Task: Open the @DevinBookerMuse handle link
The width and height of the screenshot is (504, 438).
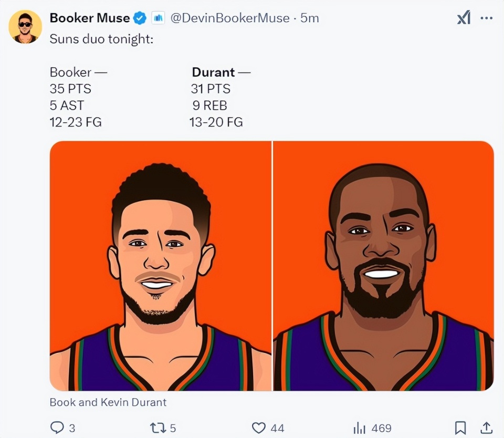Action: pos(230,18)
